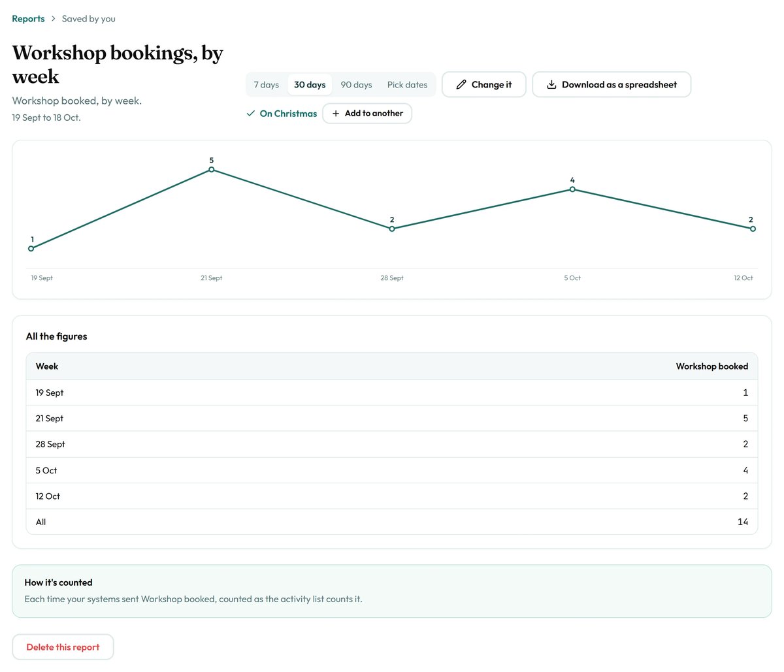
Task: Click the Change it button
Action: pos(484,85)
